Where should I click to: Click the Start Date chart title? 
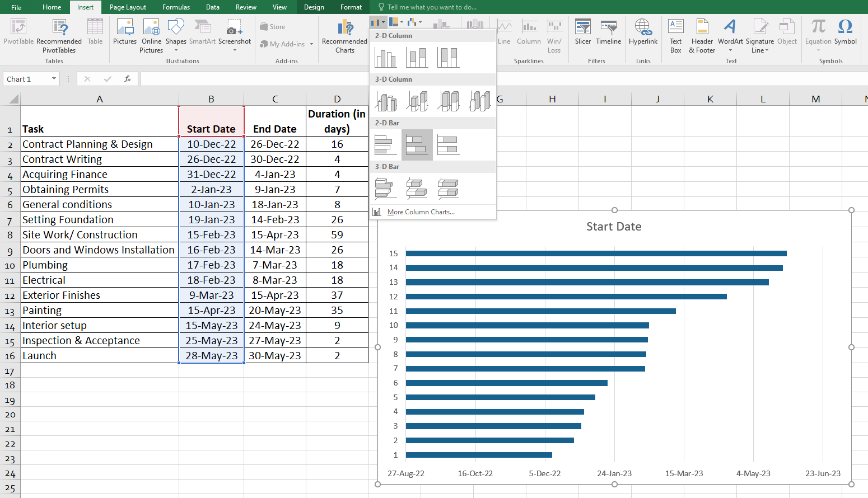point(614,227)
